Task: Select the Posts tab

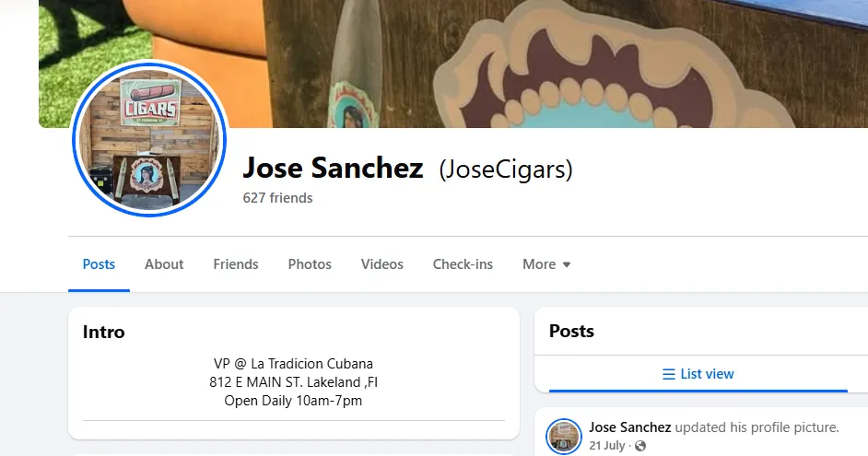Action: (x=99, y=264)
